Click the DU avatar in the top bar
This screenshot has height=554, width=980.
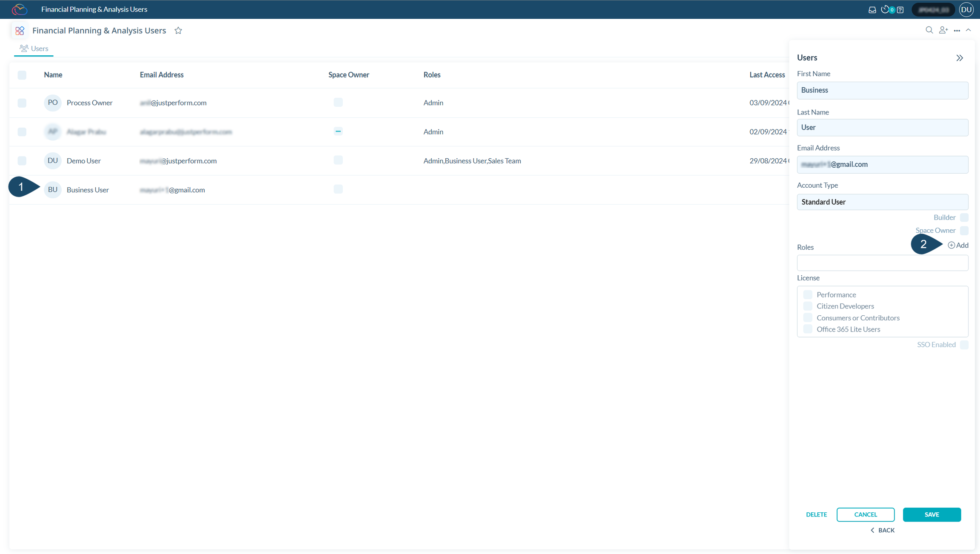click(x=966, y=9)
